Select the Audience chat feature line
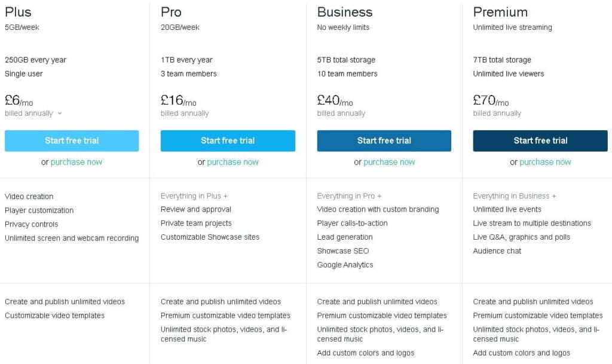Viewport: 612px width, 364px height. 497,251
